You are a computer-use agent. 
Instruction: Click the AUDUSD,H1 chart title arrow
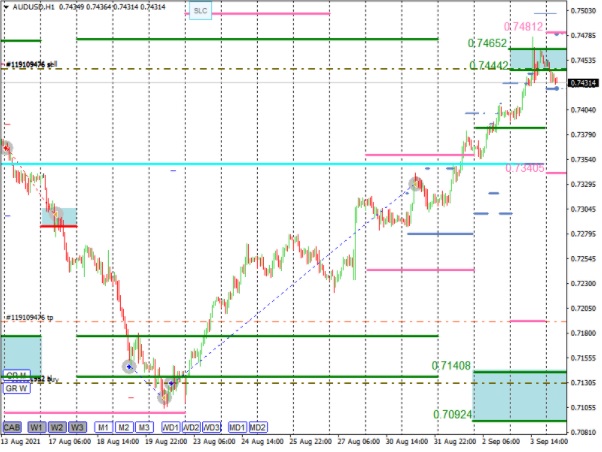click(x=6, y=6)
